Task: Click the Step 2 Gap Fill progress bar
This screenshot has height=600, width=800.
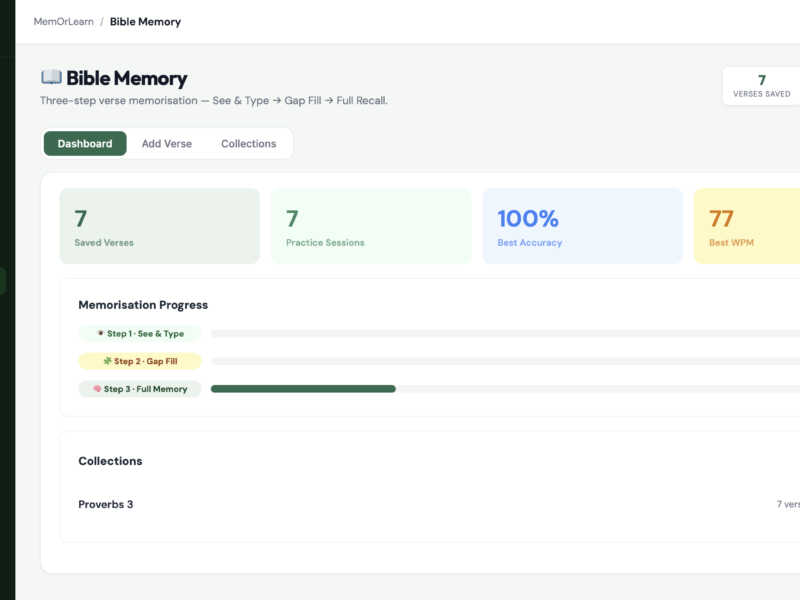Action: pos(505,361)
